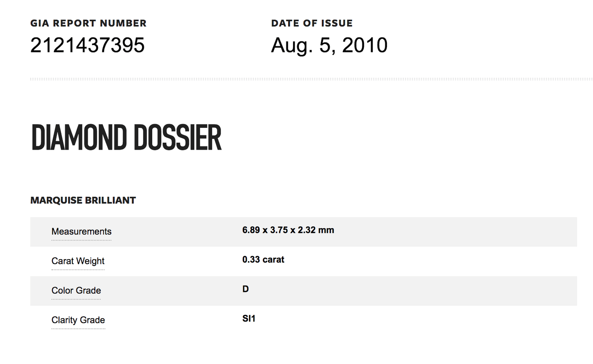Click the Clarity Grade table row
Viewport: 593px width, 364px height.
[x=304, y=321]
